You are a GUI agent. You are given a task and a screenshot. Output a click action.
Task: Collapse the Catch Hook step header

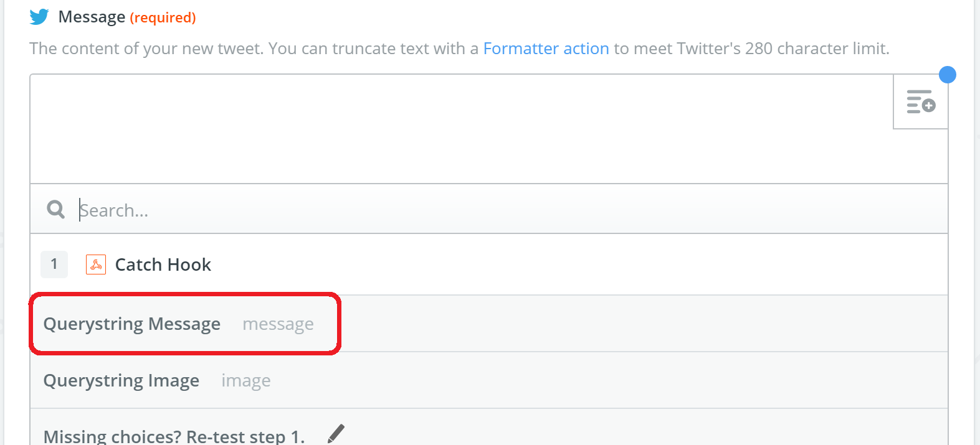pyautogui.click(x=489, y=265)
